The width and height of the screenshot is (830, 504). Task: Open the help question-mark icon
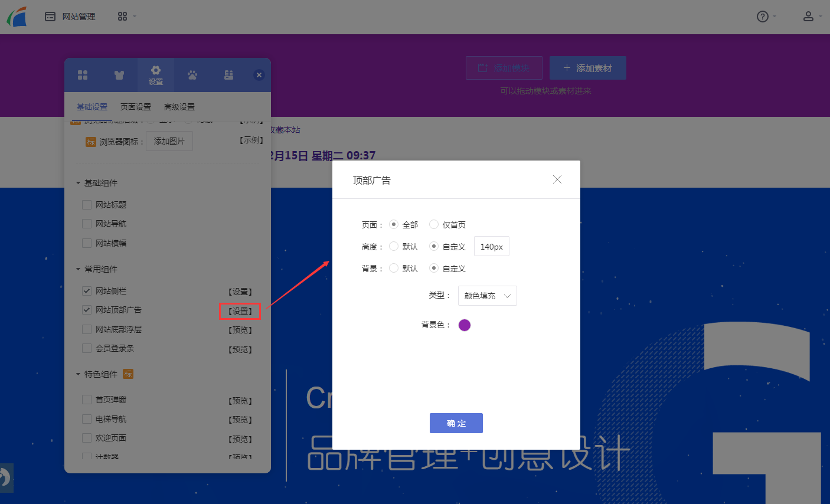(x=766, y=17)
